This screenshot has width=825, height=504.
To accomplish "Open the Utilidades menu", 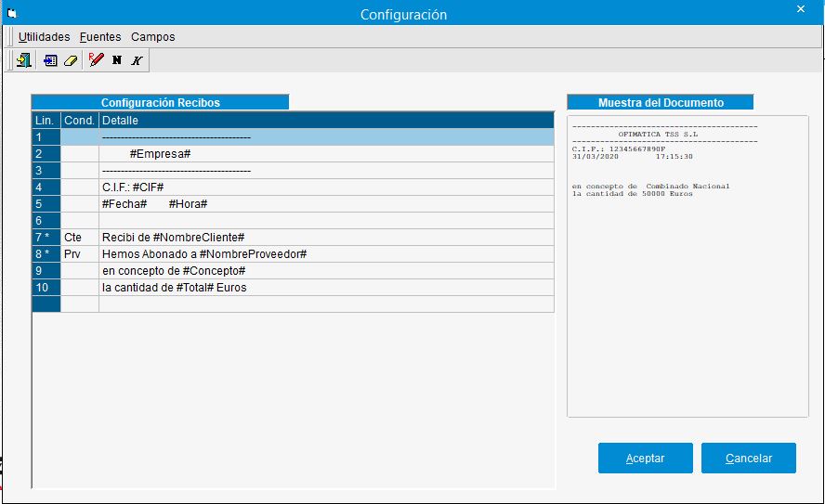I will 45,37.
